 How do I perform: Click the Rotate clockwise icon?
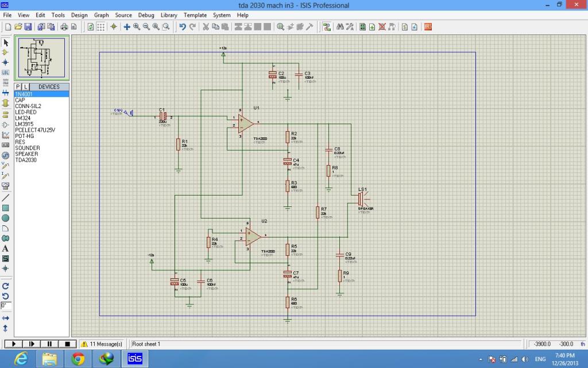pyautogui.click(x=6, y=286)
